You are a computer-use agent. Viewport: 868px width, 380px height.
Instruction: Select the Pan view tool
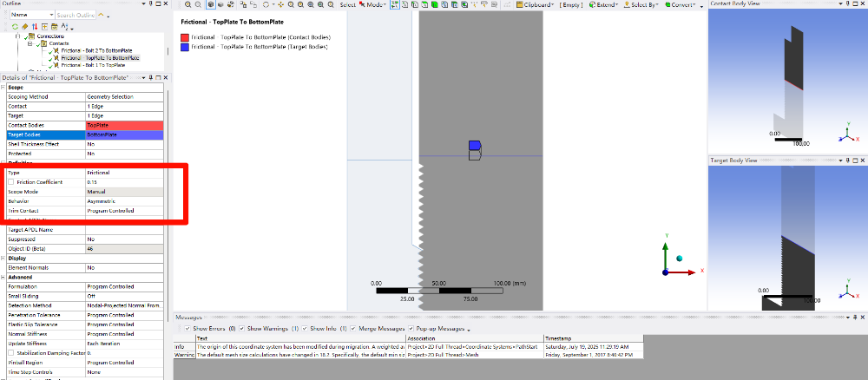coord(280,4)
